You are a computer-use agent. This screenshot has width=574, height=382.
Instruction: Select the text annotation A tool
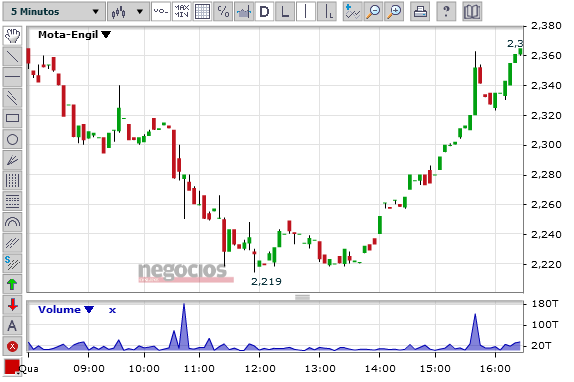click(x=12, y=325)
